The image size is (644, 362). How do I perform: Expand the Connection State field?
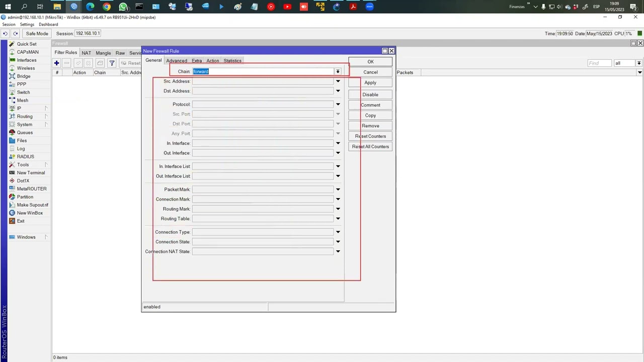point(338,242)
